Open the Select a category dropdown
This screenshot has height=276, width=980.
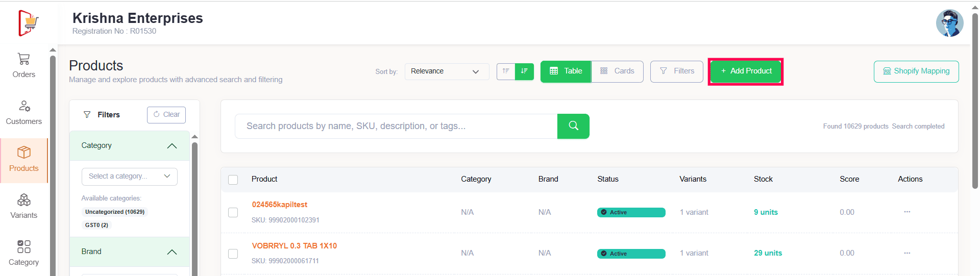pos(129,177)
